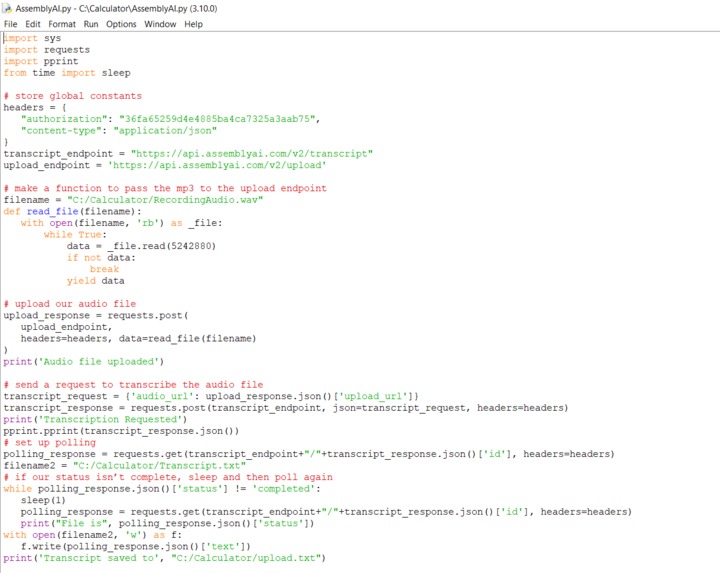720x573 pixels.
Task: Click the while polling_response status loop line
Action: click(x=162, y=489)
